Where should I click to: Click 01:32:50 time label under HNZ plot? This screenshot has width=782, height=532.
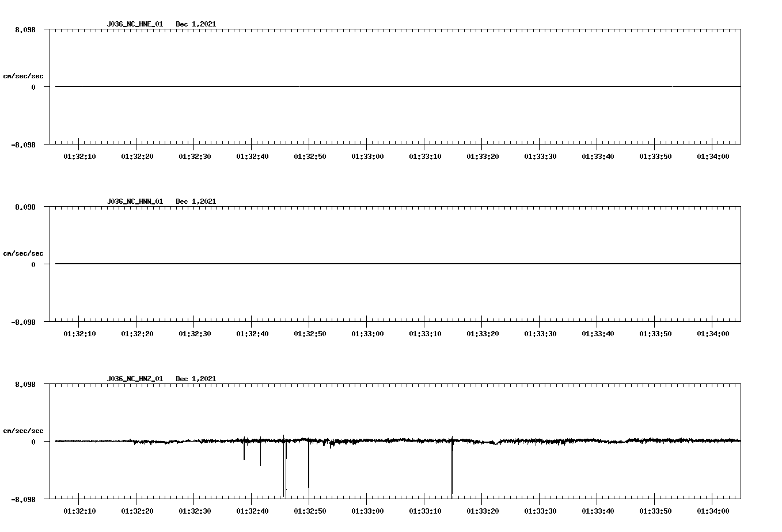310,511
